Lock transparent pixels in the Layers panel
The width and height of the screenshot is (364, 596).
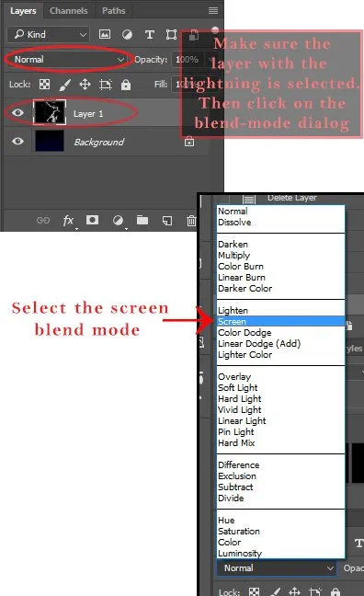[44, 84]
